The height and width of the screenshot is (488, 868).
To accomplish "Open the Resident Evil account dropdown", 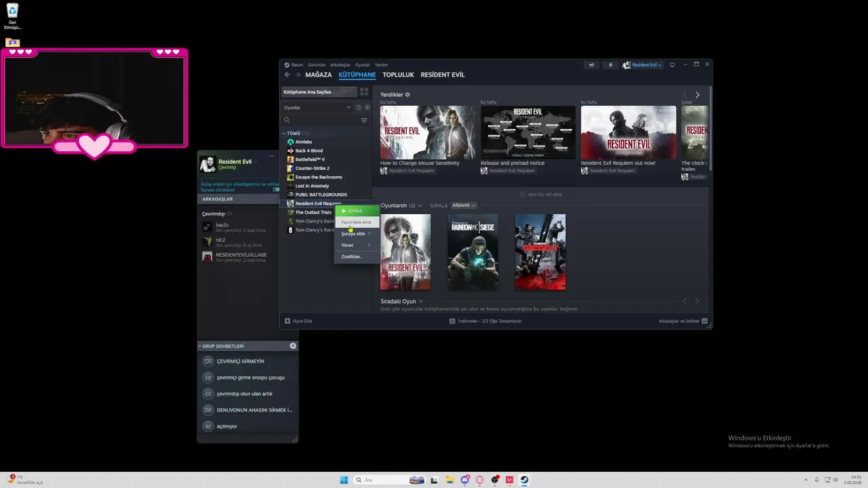I will tap(642, 65).
